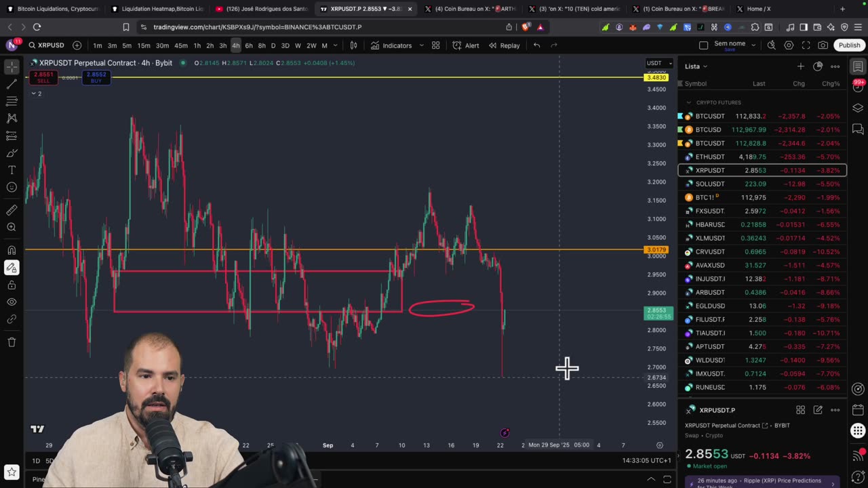Open the Indicators dialog

(391, 45)
